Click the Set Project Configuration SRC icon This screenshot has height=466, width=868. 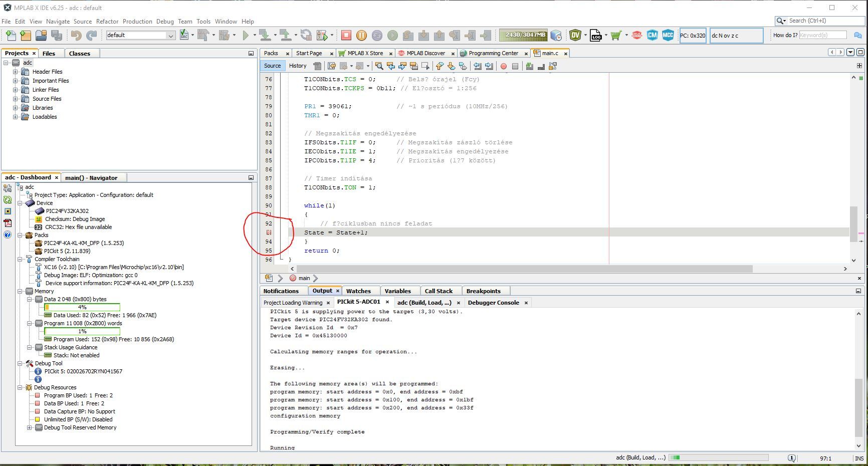pos(183,35)
